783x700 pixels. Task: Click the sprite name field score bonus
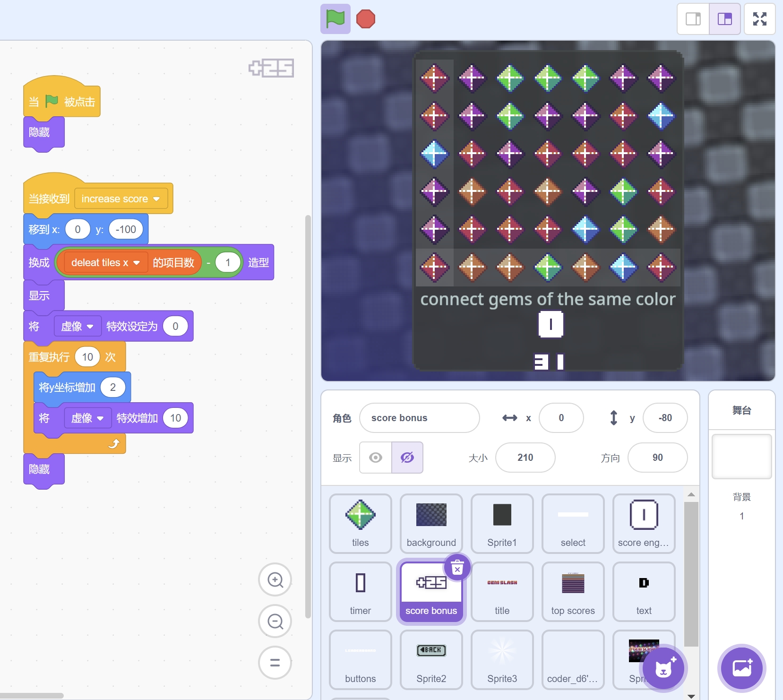click(419, 418)
